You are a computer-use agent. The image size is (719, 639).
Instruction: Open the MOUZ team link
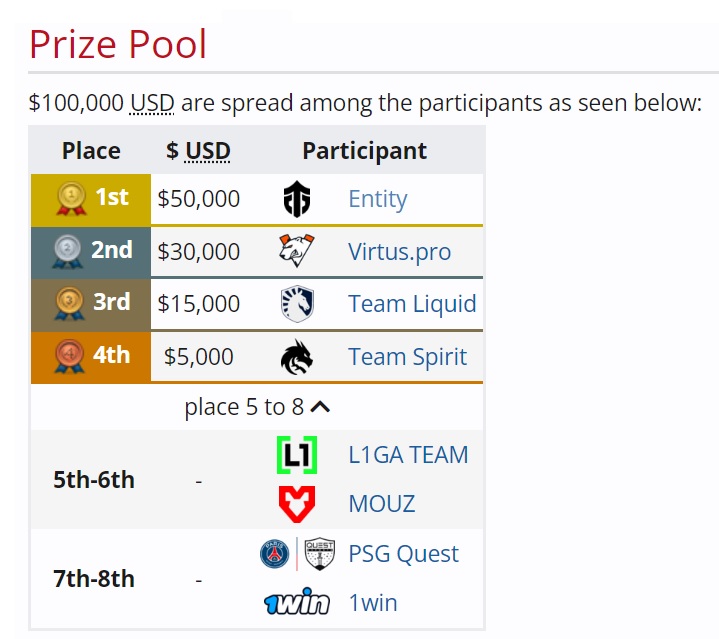381,503
